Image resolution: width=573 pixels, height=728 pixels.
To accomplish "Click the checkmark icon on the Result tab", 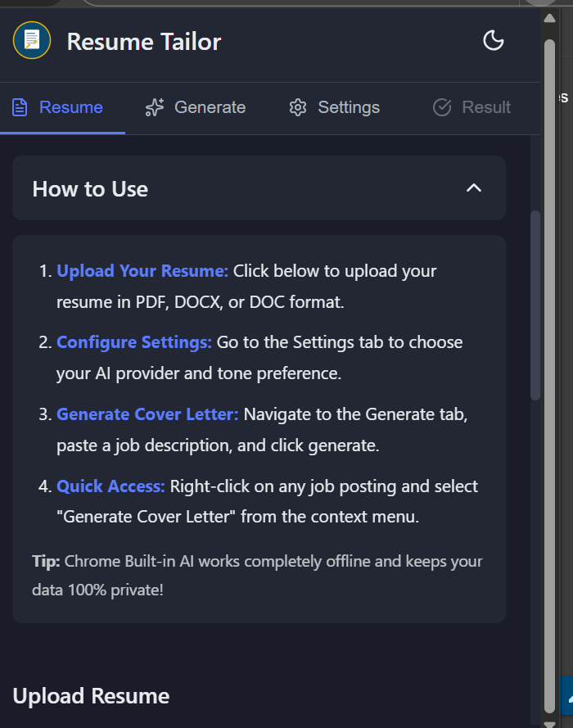I will pyautogui.click(x=442, y=107).
